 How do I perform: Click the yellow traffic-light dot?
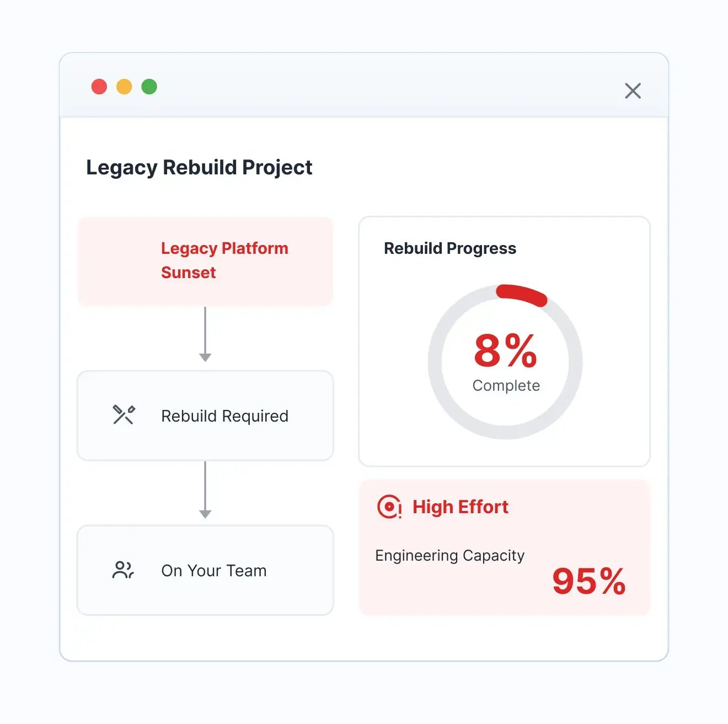coord(124,87)
